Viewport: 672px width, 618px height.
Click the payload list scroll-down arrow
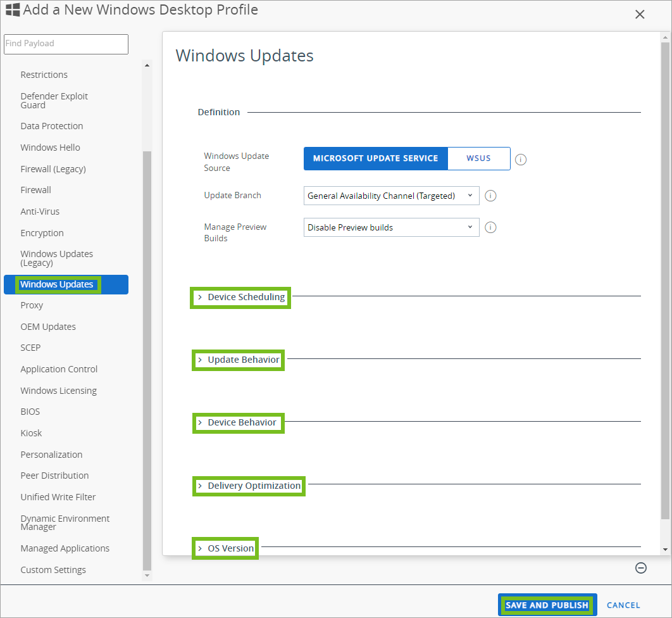tap(147, 576)
